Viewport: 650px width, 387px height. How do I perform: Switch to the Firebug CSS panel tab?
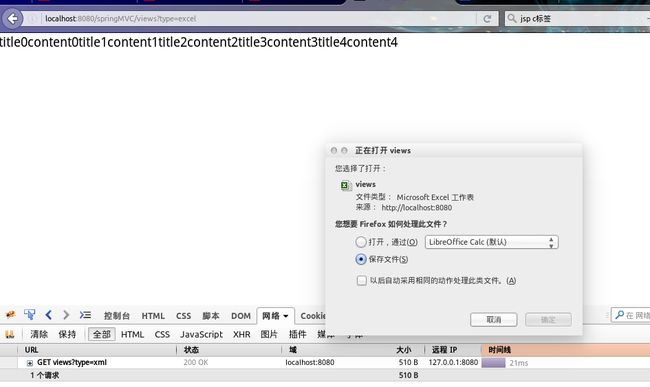click(x=183, y=316)
